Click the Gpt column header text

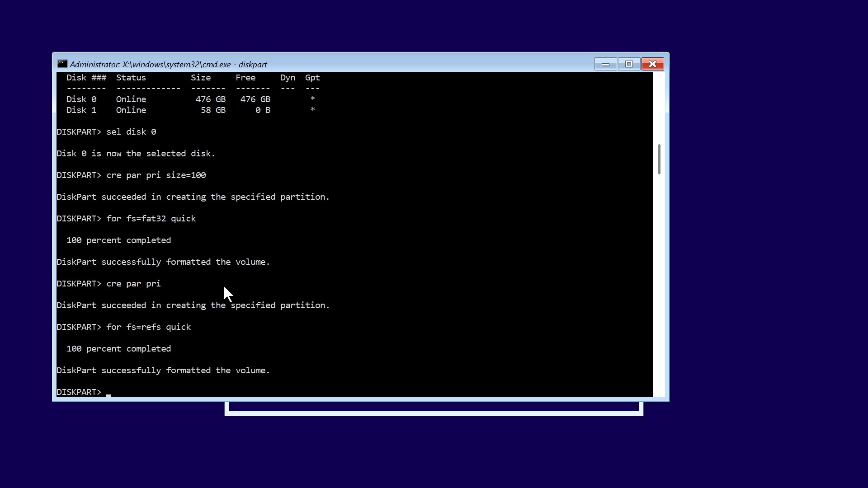click(312, 78)
